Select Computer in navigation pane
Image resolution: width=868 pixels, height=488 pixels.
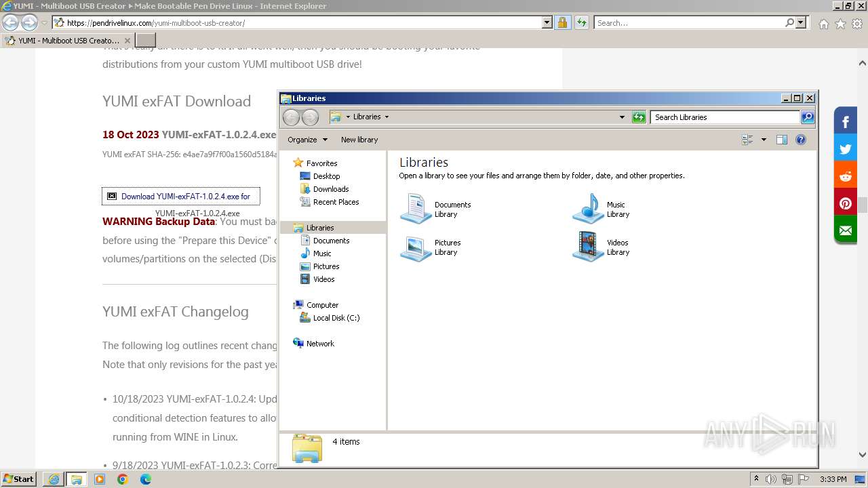click(x=322, y=305)
